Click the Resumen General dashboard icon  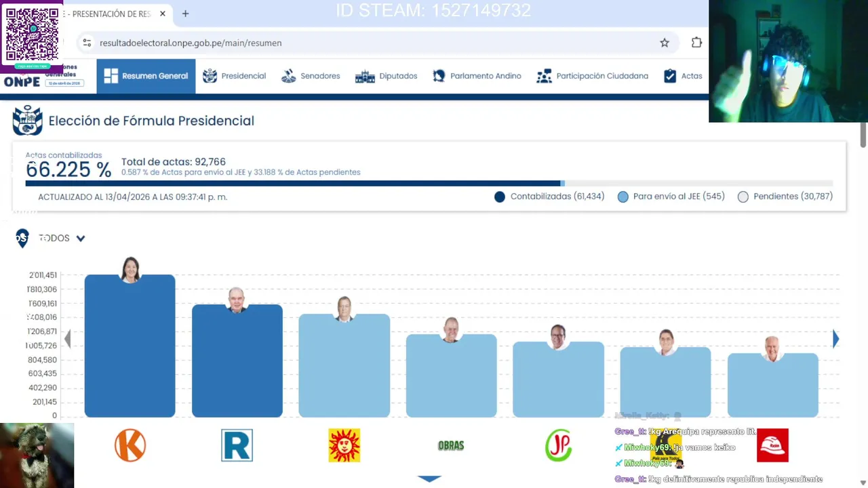click(111, 76)
